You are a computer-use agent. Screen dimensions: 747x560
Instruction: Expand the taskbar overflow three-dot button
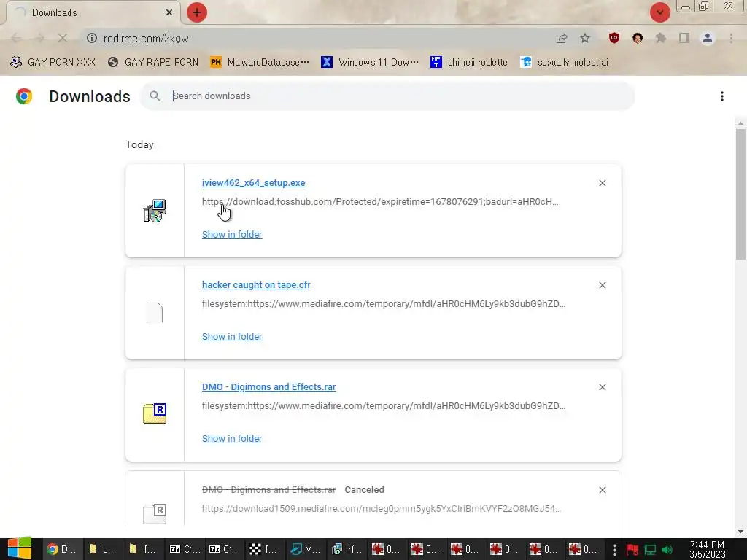(x=614, y=550)
